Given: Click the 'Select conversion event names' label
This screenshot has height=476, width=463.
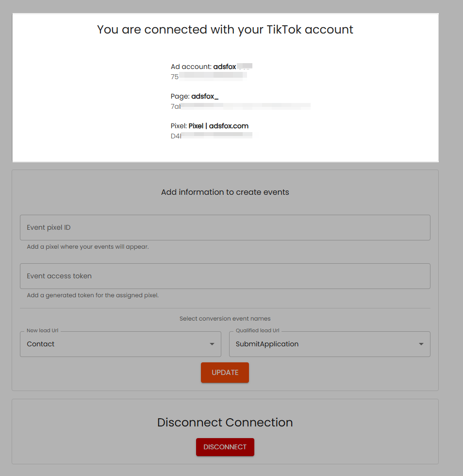Looking at the screenshot, I should pyautogui.click(x=225, y=319).
